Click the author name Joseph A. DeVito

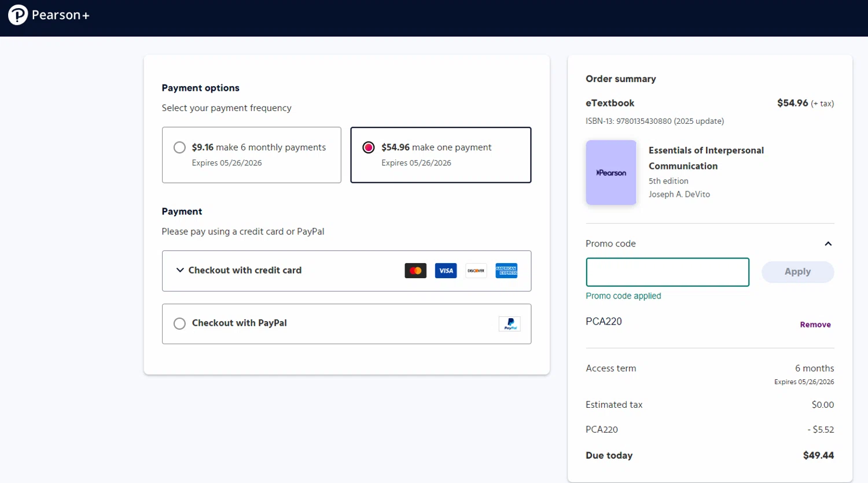679,194
